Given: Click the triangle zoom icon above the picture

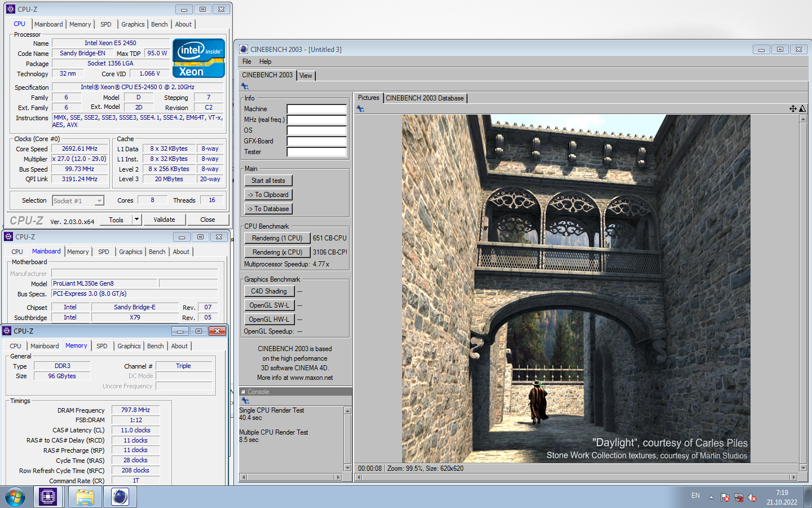Looking at the screenshot, I should tap(802, 108).
